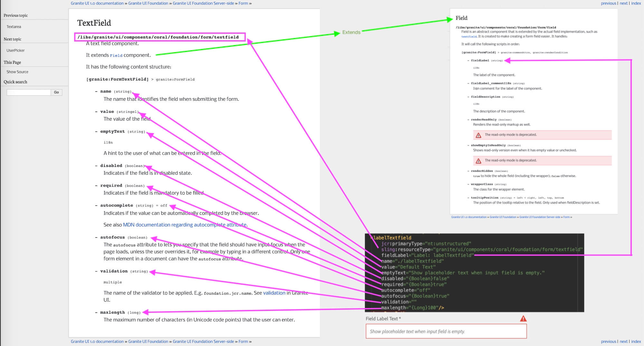
Task: Click the 'validation' hyperlink in the validator description
Action: (273, 293)
